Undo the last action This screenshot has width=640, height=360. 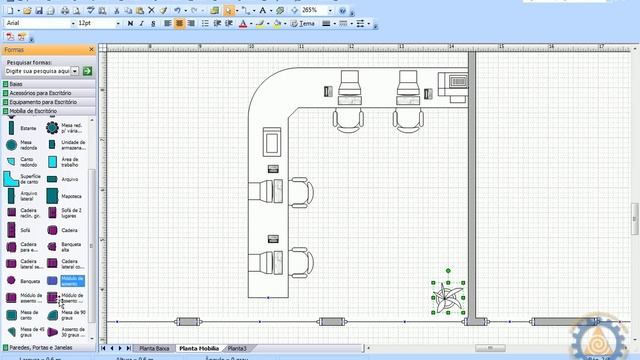point(178,11)
